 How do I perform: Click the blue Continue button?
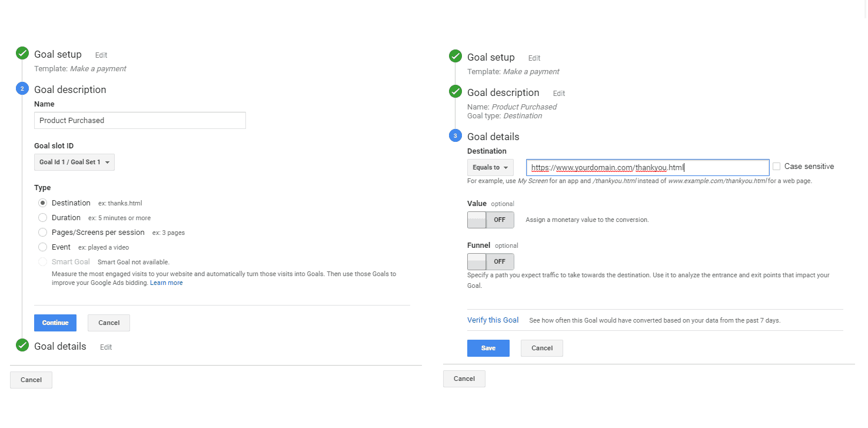click(x=55, y=323)
